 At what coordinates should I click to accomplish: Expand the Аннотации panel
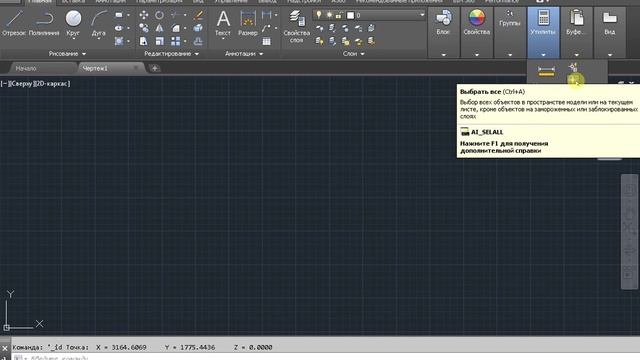tap(244, 53)
